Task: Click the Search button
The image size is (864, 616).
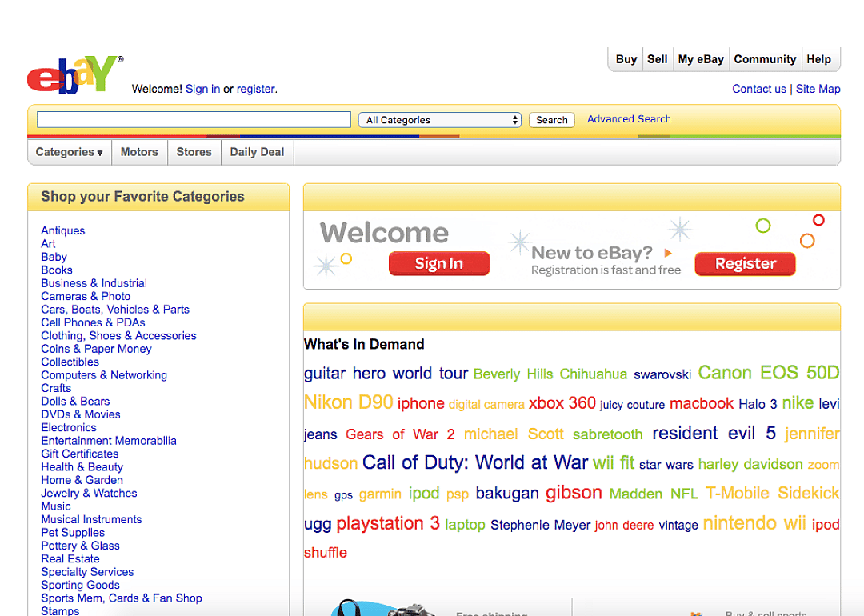Action: click(x=551, y=119)
